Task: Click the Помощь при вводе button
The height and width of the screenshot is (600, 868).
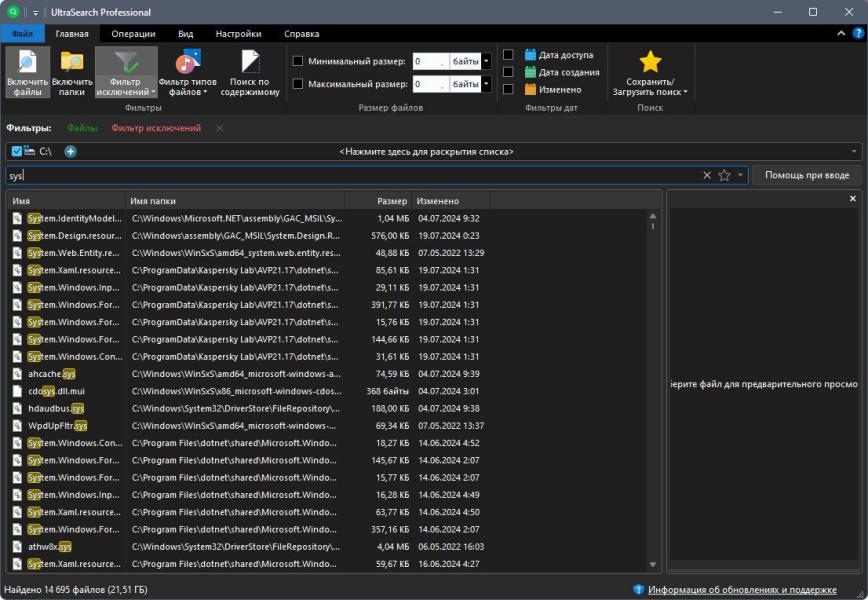Action: 807,175
